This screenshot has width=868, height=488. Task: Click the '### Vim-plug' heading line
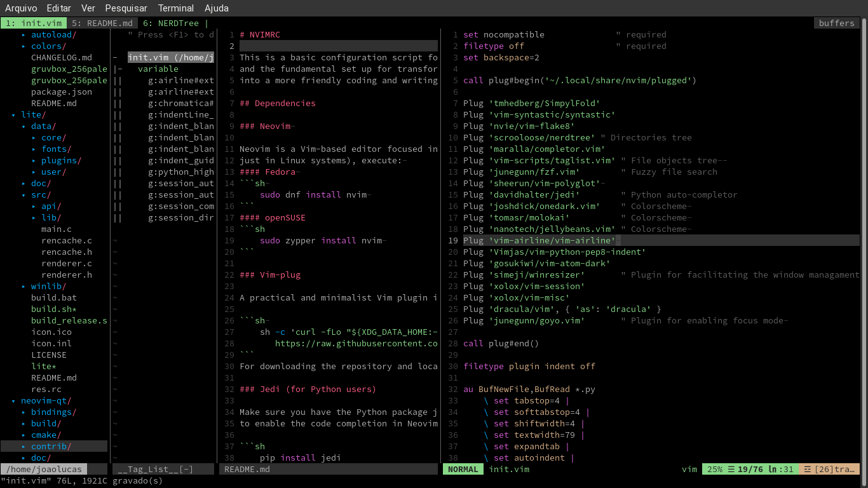click(x=270, y=274)
